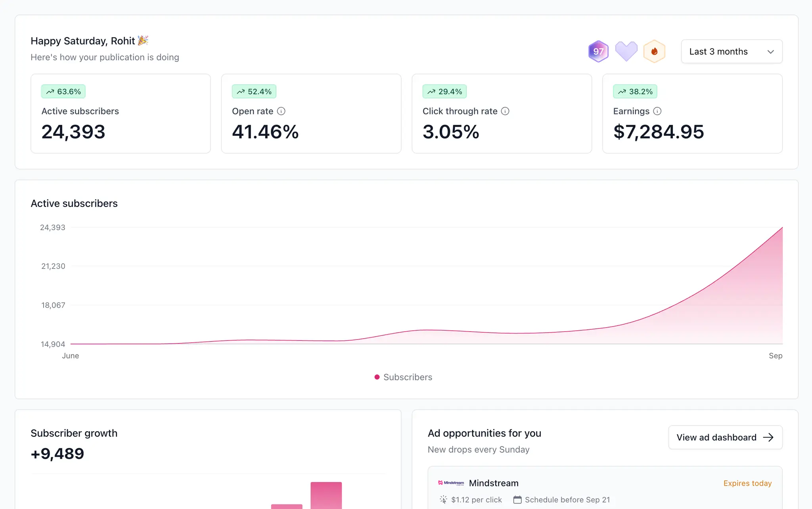Toggle the Subscribers legend item
This screenshot has height=509, width=812.
403,377
